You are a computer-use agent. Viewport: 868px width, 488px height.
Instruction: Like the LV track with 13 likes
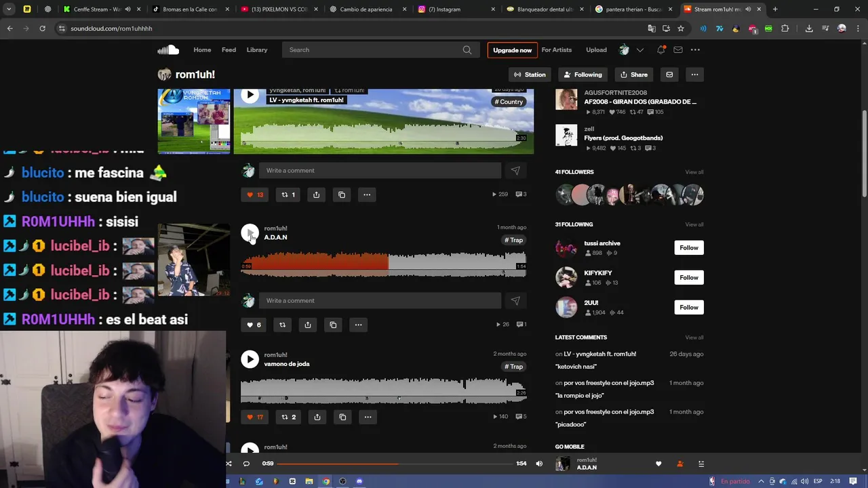(x=255, y=195)
